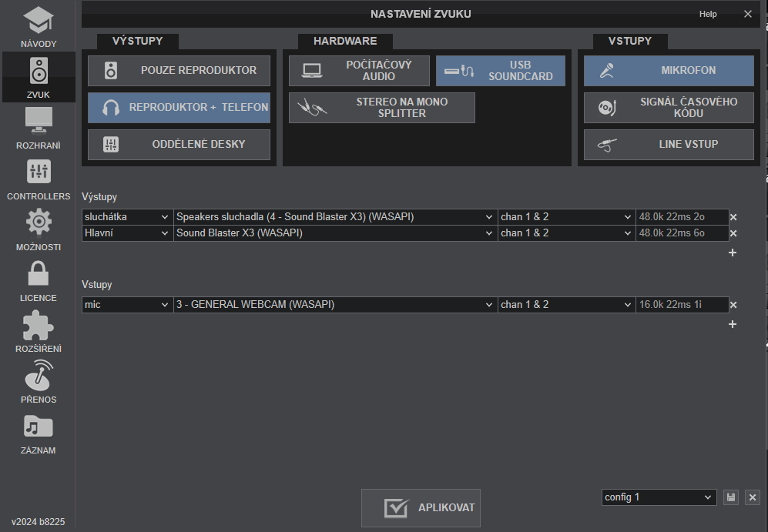Save the config with floppy disk icon
Viewport: 768px width, 532px height.
tap(731, 497)
